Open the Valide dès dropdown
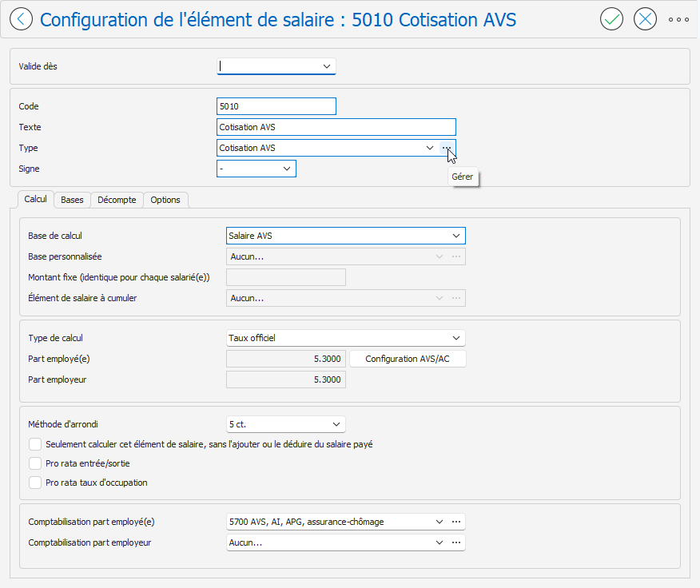Image resolution: width=700 pixels, height=588 pixels. tap(326, 66)
